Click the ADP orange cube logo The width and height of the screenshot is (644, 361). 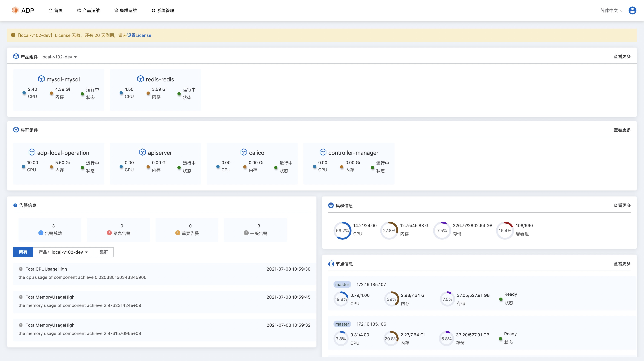15,10
